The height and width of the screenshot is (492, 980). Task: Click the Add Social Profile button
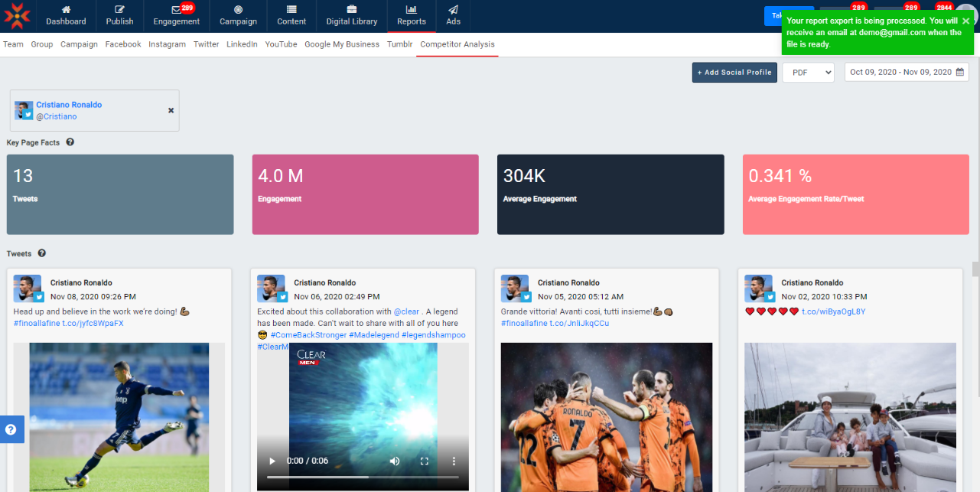[x=734, y=72]
